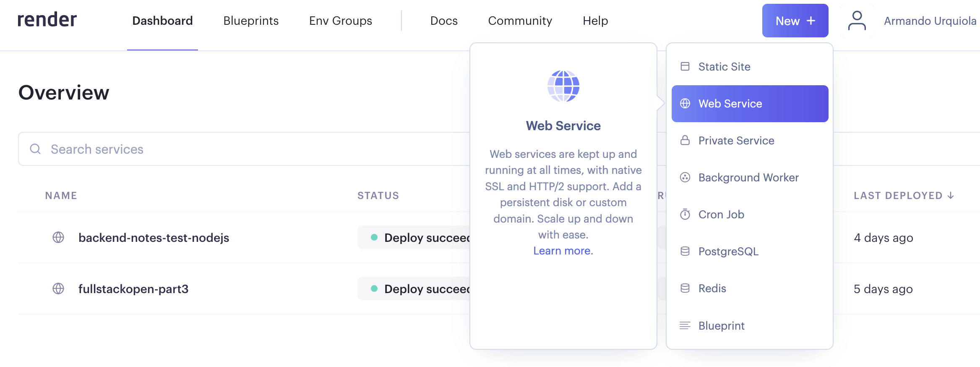Click the '5 days ago' cell
Viewport: 980px width, 367px height.
coord(883,289)
